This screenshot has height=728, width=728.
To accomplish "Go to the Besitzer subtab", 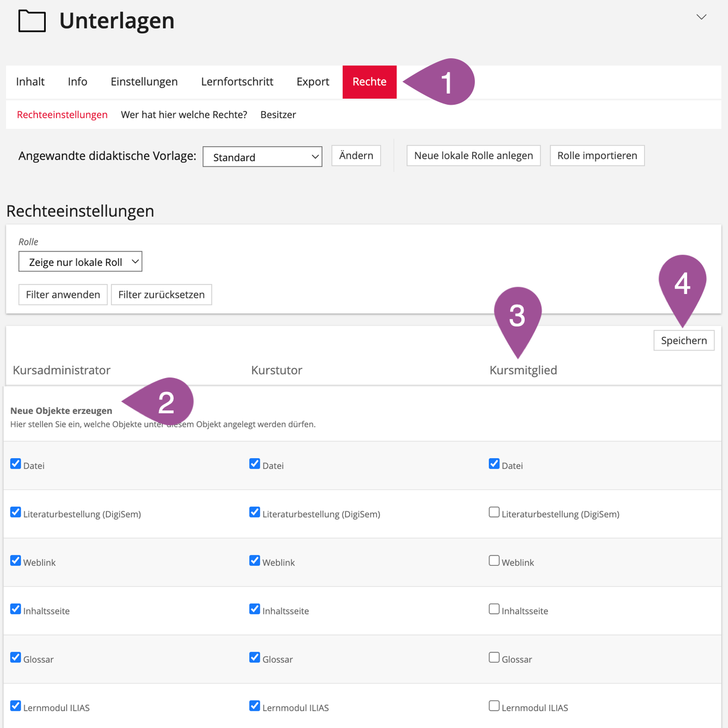I will (x=278, y=115).
